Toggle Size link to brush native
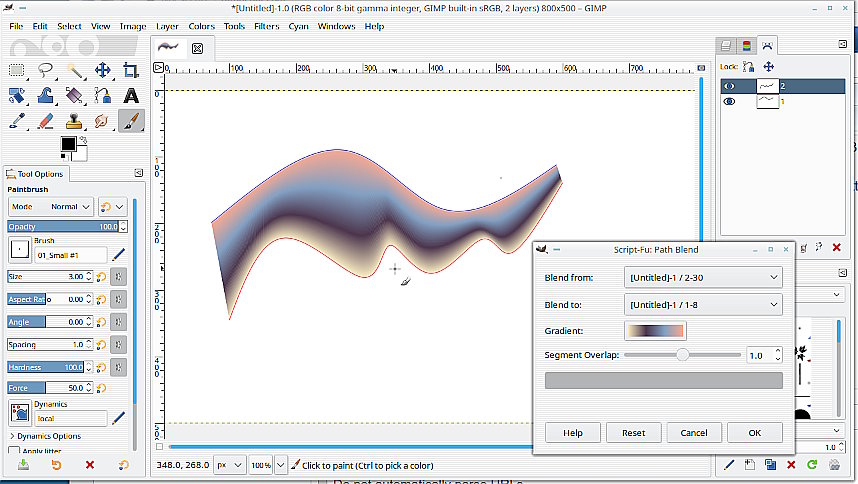Viewport: 858px width, 484px height. [118, 277]
